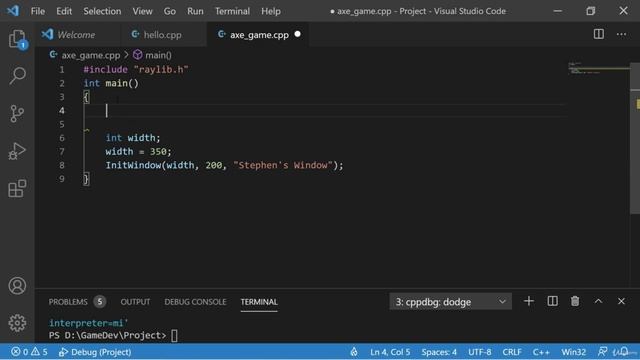The width and height of the screenshot is (640, 360).
Task: Open the View menu
Action: [x=142, y=11]
